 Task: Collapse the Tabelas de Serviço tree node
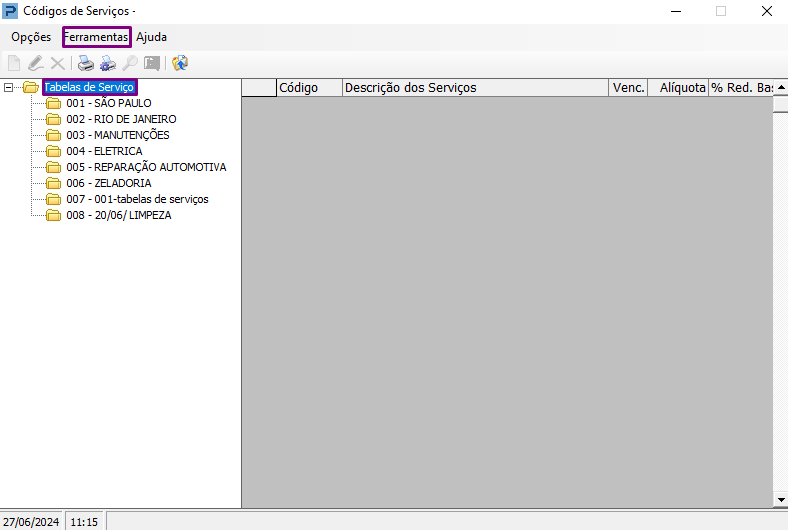pos(8,87)
